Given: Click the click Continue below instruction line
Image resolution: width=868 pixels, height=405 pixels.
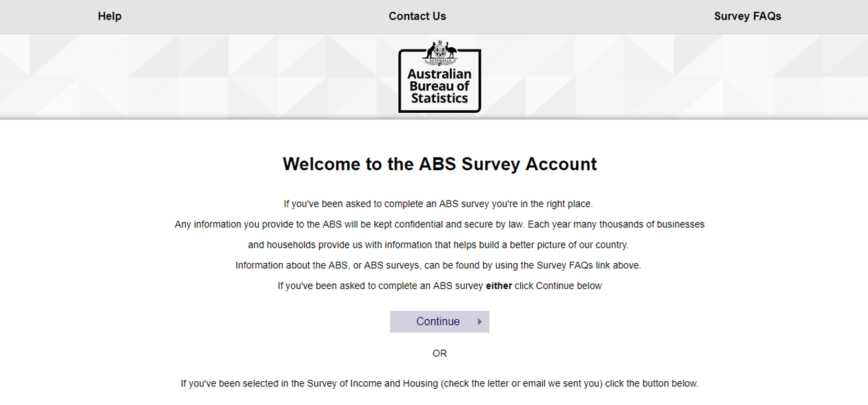Looking at the screenshot, I should pos(439,286).
